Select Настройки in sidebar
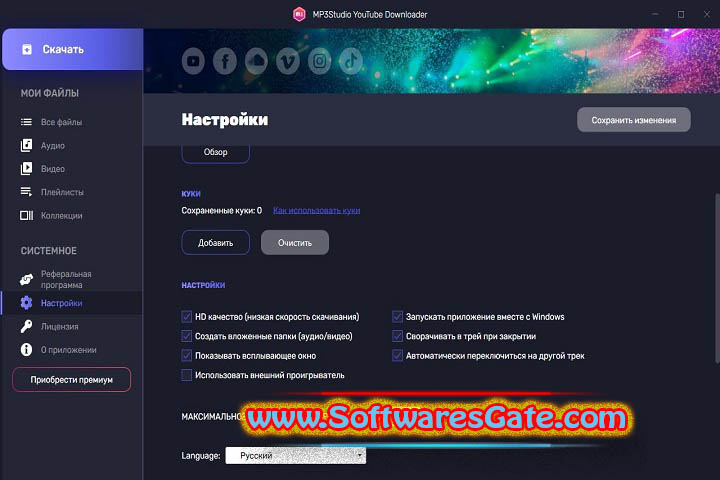The image size is (720, 480). point(72,303)
